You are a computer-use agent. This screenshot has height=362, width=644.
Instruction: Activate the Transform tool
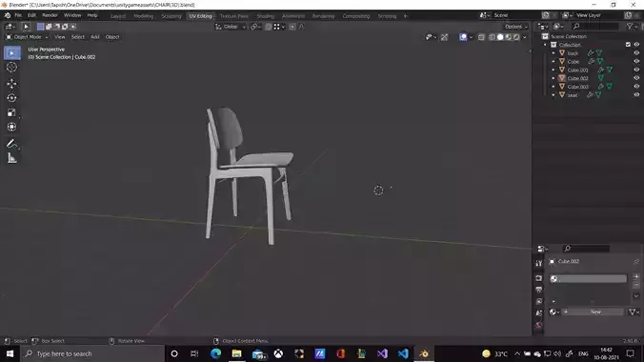12,127
